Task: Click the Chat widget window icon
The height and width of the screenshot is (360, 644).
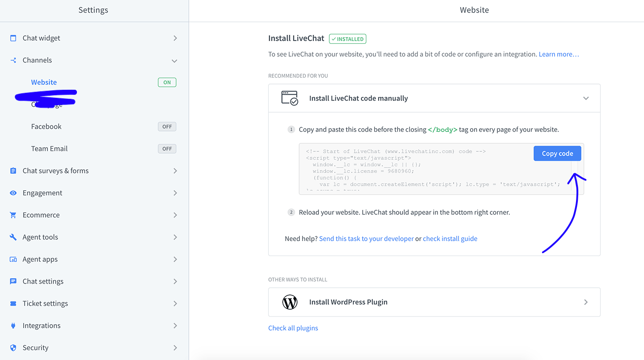Action: coord(13,38)
